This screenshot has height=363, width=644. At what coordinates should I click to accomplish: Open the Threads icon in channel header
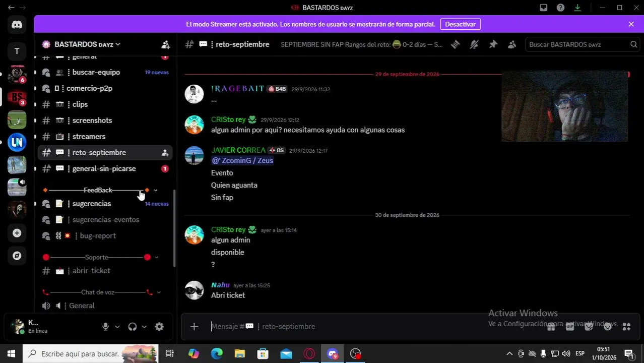(x=455, y=44)
